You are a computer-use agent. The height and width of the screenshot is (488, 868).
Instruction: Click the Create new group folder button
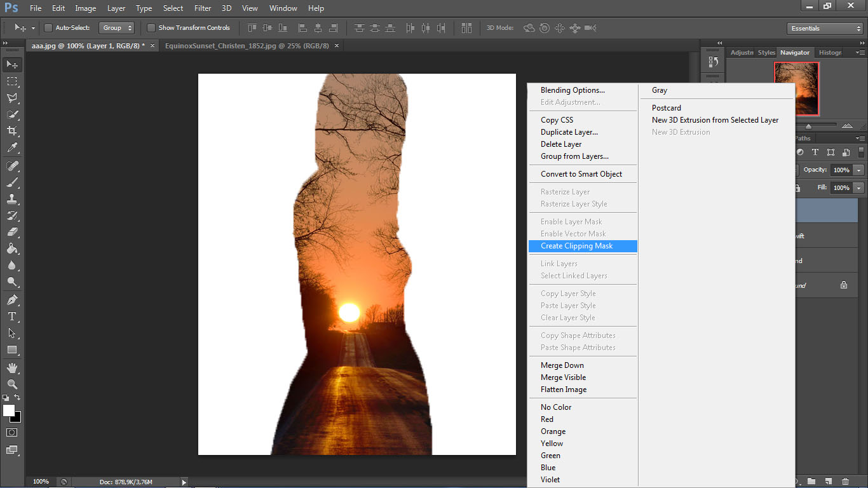point(811,482)
